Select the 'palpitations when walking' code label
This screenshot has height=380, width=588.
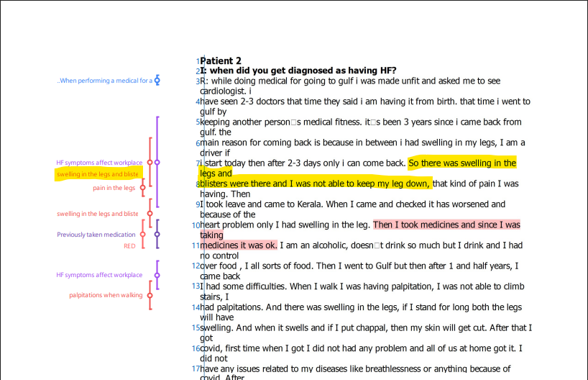pos(106,295)
